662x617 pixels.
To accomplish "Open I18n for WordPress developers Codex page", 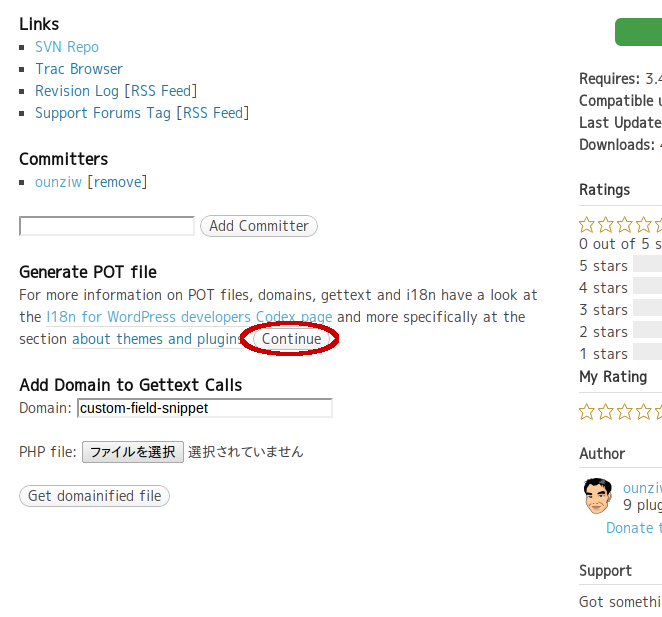I will click(189, 317).
